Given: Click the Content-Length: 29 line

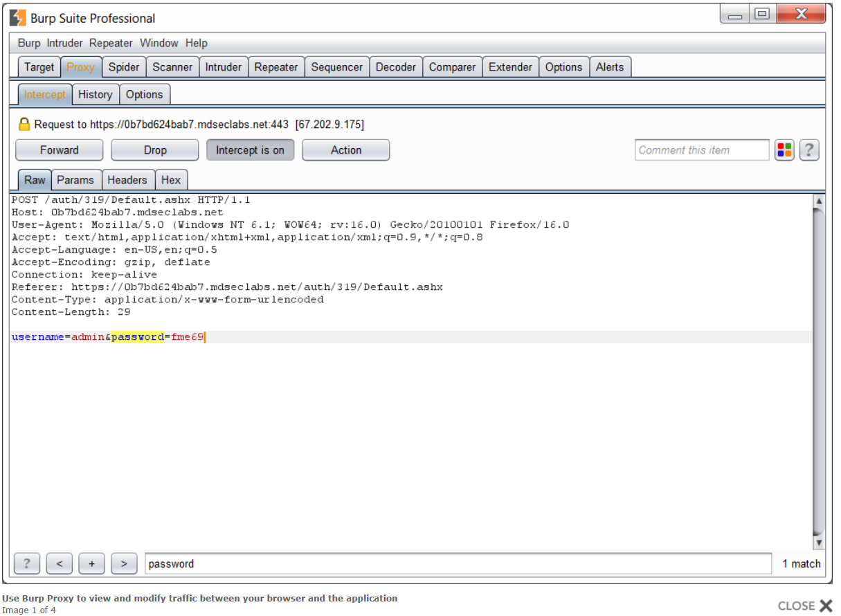Looking at the screenshot, I should [71, 312].
